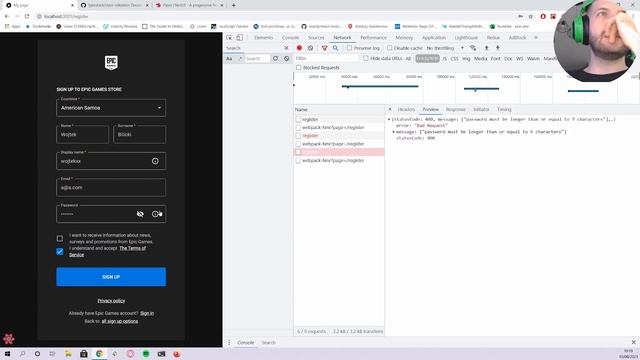This screenshot has height=360, width=640.
Task: Click the inspect element picker icon
Action: (x=229, y=38)
